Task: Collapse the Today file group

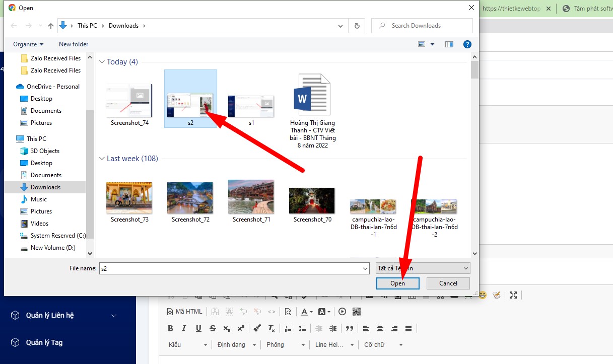Action: click(x=102, y=62)
